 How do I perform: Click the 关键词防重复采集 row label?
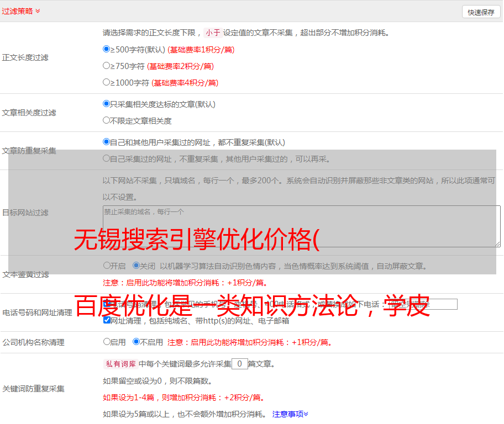pyautogui.click(x=33, y=389)
